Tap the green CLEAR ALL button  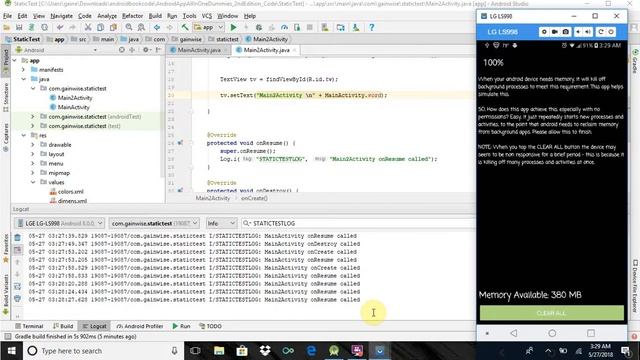(x=551, y=313)
